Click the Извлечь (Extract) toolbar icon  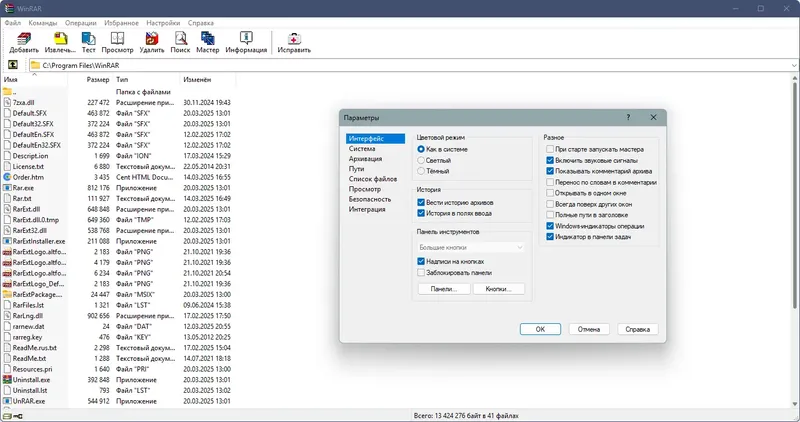60,38
